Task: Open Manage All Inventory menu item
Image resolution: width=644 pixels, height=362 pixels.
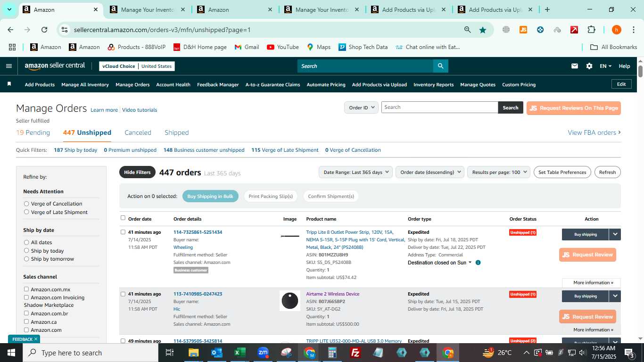Action: 85,84
